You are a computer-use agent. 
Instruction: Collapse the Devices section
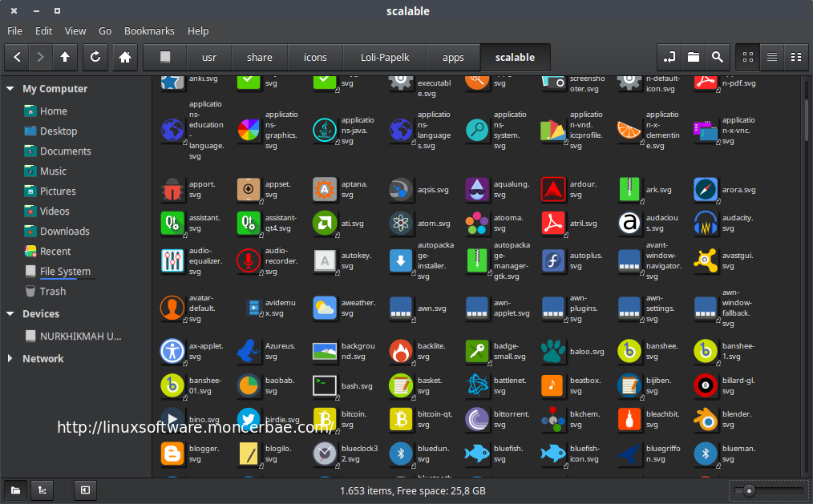[10, 313]
